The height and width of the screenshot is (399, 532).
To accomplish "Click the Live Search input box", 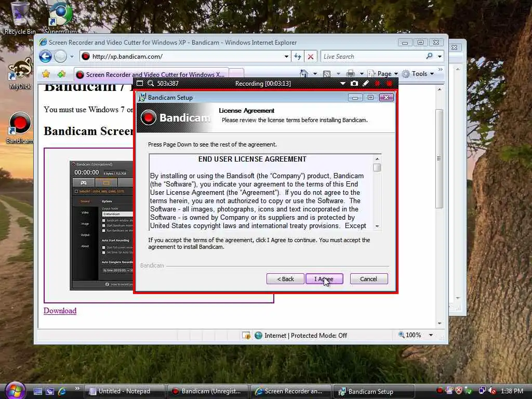I will (x=373, y=56).
